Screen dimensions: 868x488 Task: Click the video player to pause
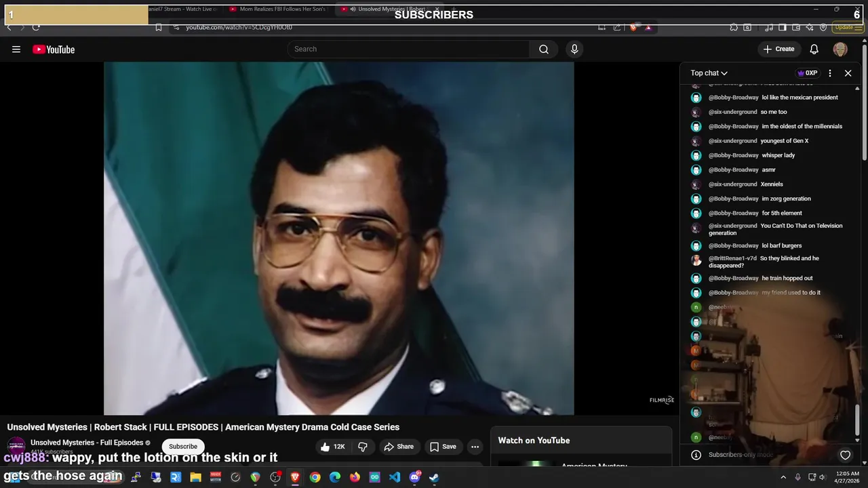point(338,238)
